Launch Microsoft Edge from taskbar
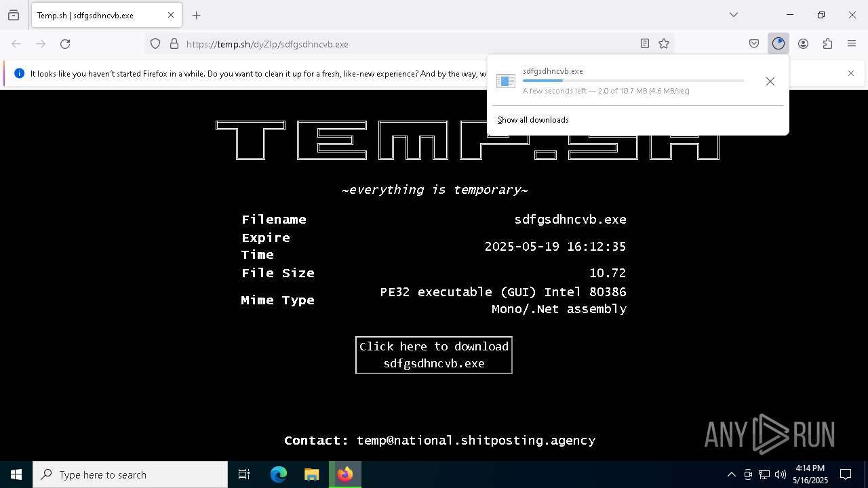Viewport: 868px width, 488px height. (x=279, y=474)
